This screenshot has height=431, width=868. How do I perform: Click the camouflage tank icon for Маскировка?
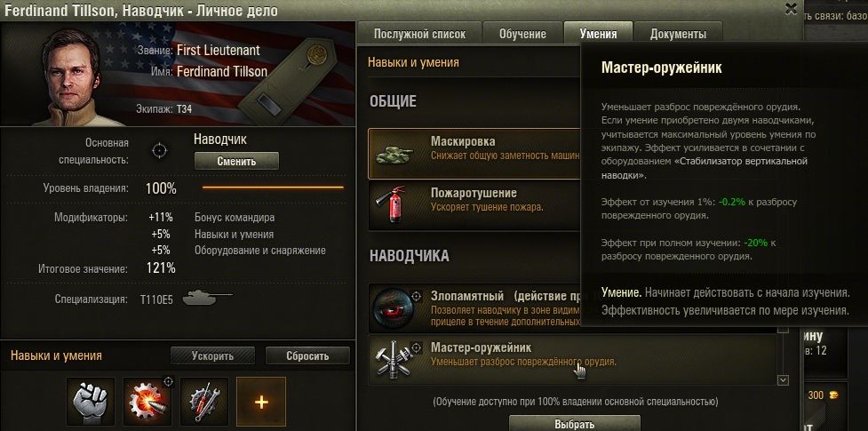(x=394, y=154)
